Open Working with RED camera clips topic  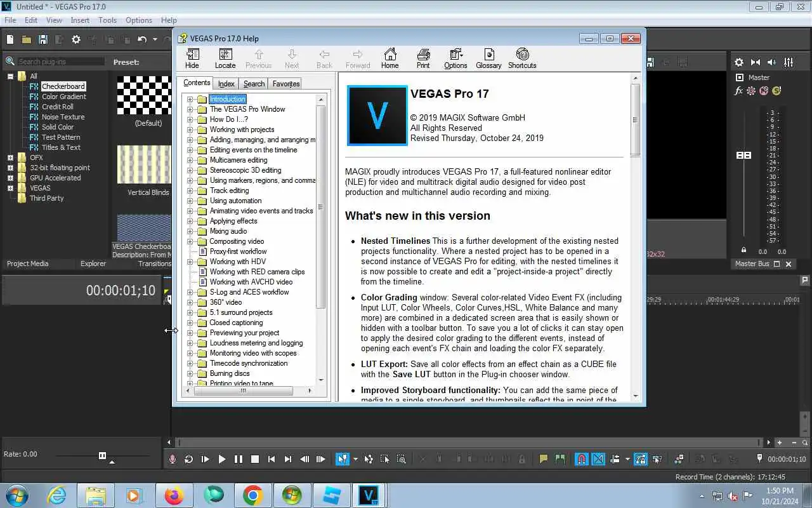click(x=257, y=272)
